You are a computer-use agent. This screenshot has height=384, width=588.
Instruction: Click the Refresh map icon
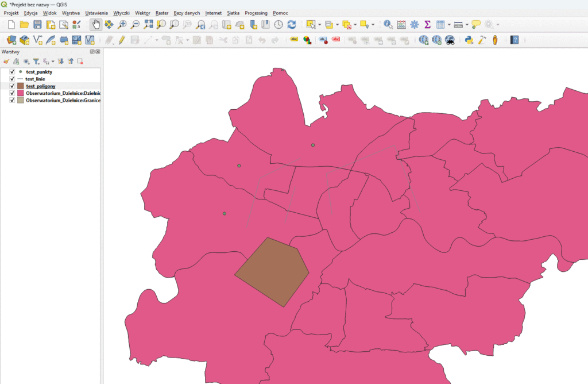292,25
